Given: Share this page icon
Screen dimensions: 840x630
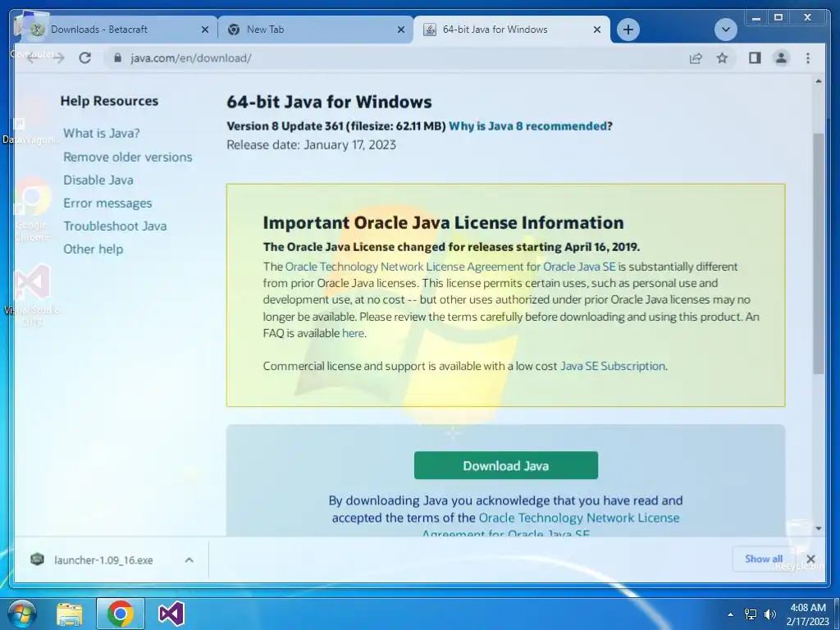Looking at the screenshot, I should click(696, 58).
